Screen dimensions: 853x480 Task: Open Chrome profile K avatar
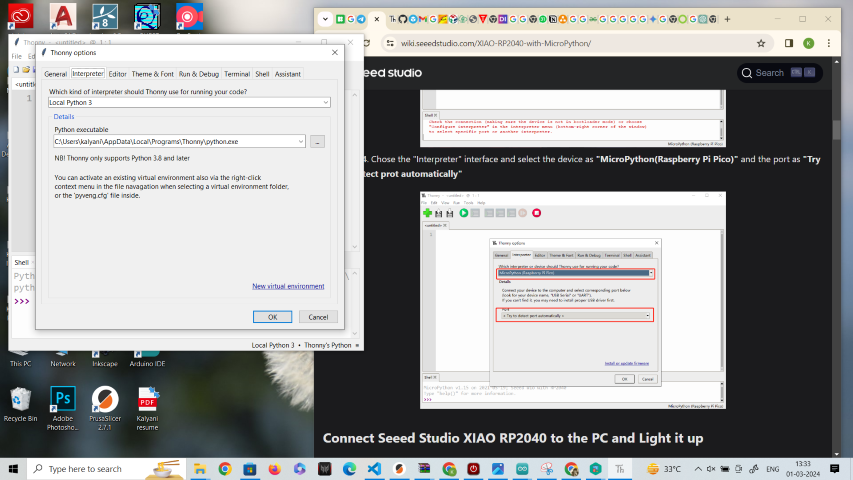pos(809,44)
